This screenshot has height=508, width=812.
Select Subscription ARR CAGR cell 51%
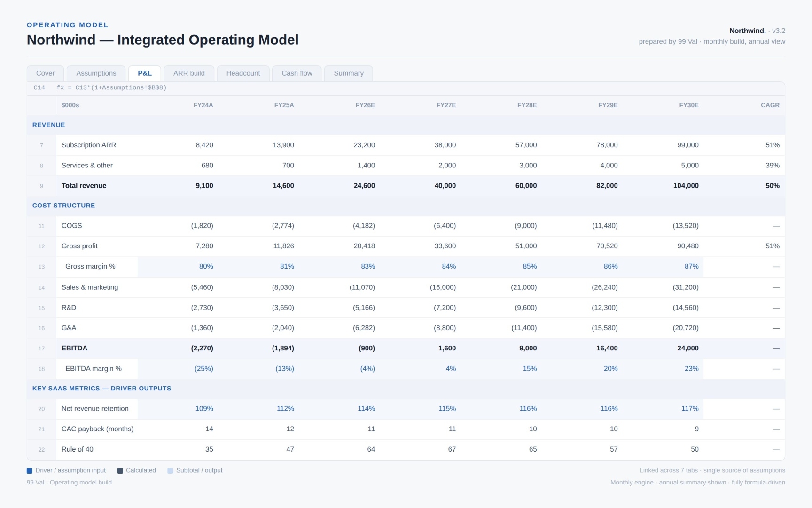pyautogui.click(x=773, y=145)
